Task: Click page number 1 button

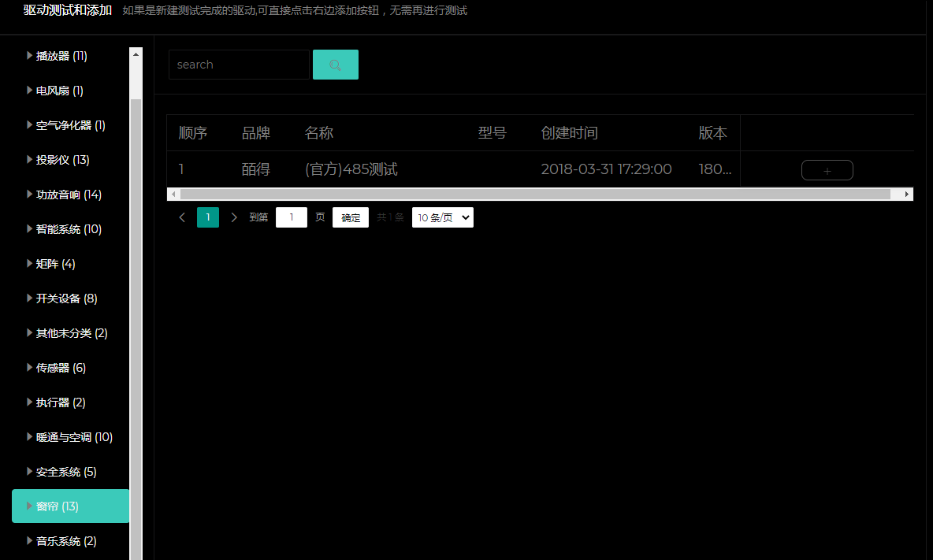Action: (208, 217)
